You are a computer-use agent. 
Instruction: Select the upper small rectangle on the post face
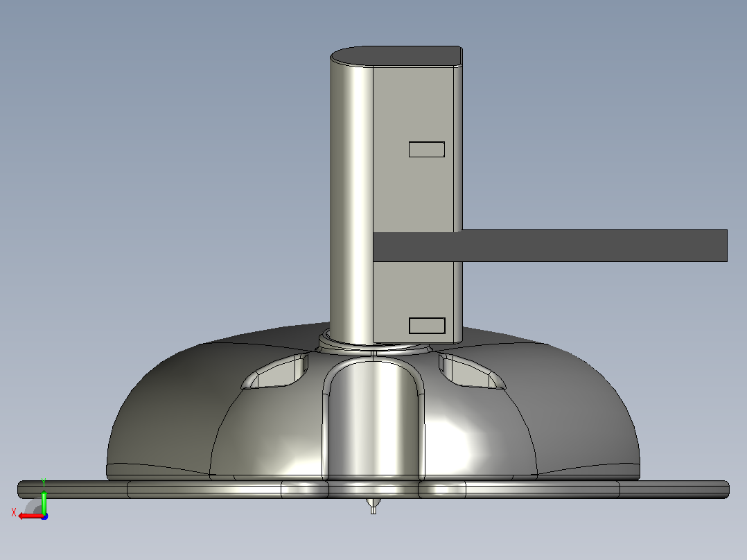click(427, 149)
